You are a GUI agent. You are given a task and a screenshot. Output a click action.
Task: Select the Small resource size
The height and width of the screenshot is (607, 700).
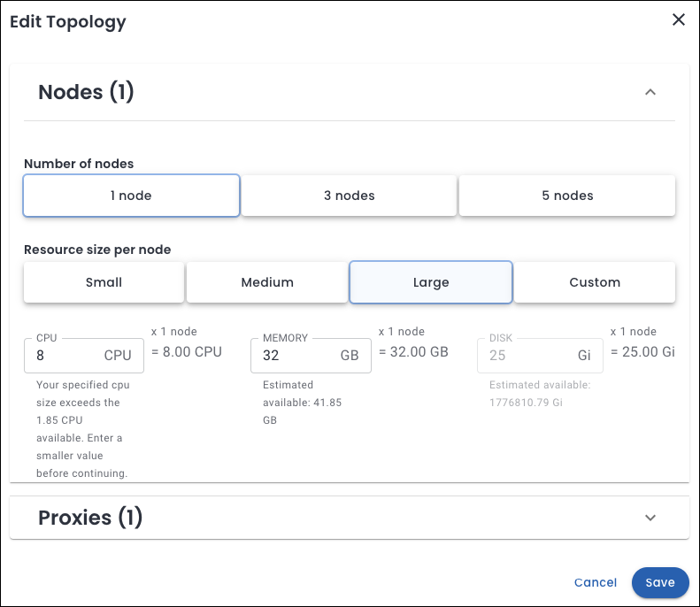coord(104,282)
